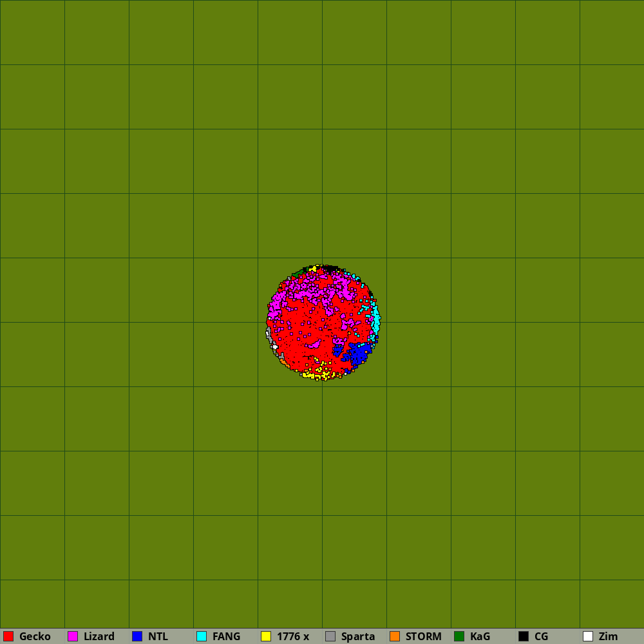Select the orange STORM color swatch
Image resolution: width=644 pixels, height=644 pixels.
[395, 636]
